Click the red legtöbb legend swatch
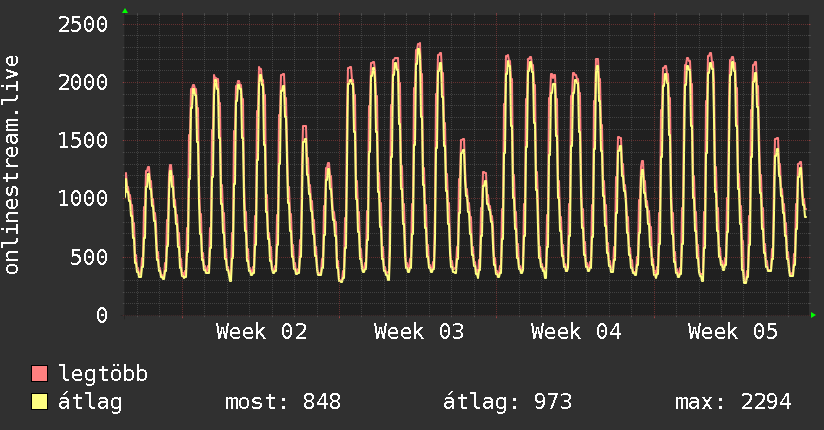 40,375
